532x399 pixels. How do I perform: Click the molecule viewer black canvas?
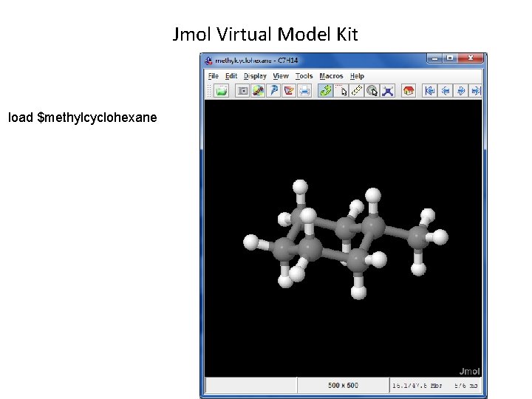(x=343, y=238)
